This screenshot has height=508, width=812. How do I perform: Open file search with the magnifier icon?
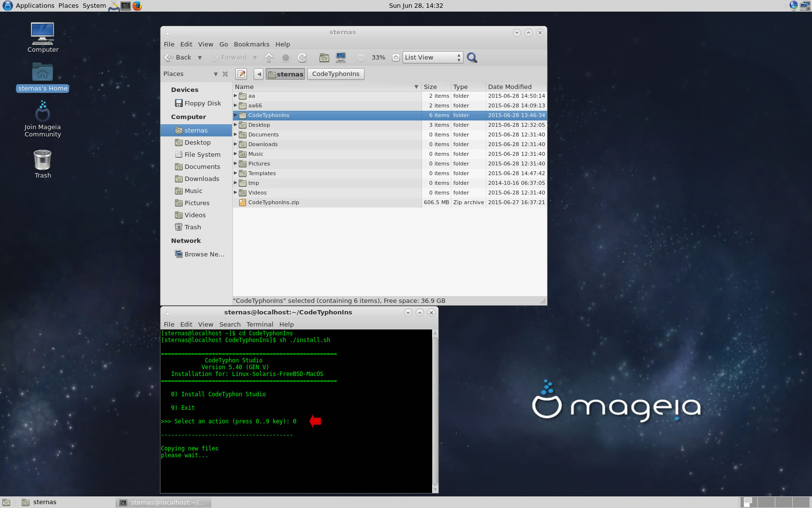tap(472, 58)
